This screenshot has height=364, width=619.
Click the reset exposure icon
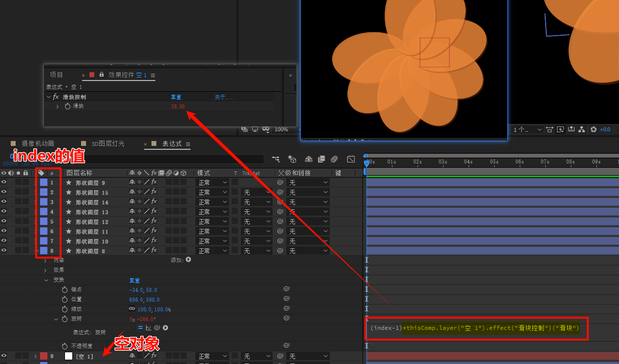tap(594, 129)
